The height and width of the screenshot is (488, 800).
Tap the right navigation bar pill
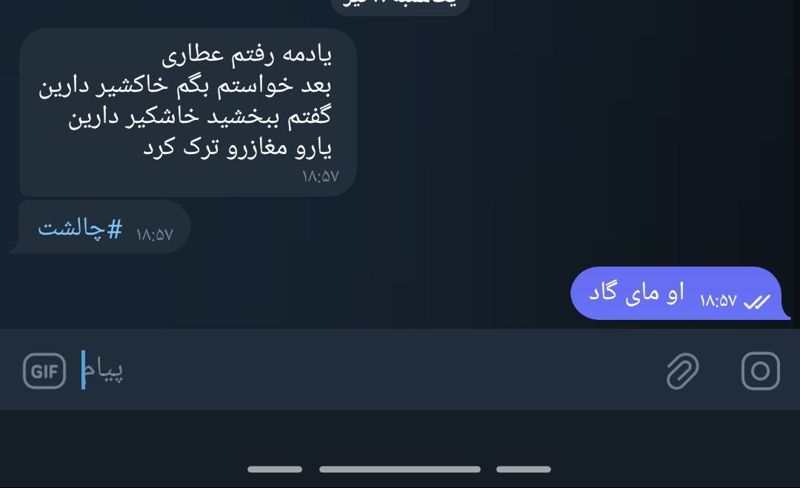point(523,469)
